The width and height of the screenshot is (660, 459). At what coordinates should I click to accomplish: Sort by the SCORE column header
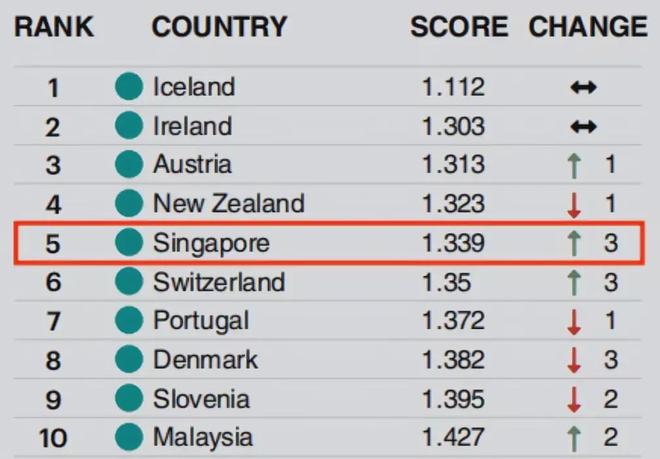[459, 27]
